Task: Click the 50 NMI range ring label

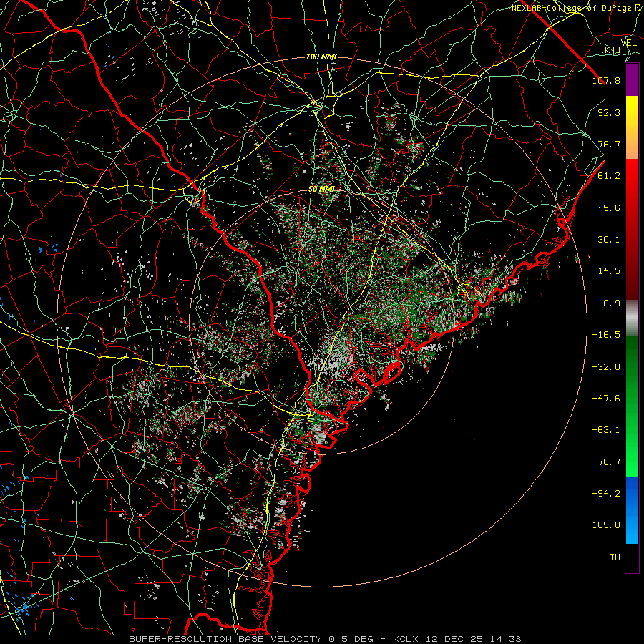Action: click(321, 189)
